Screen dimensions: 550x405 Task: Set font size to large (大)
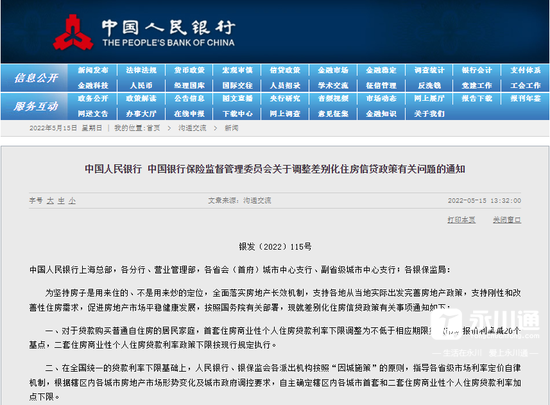[x=51, y=201]
